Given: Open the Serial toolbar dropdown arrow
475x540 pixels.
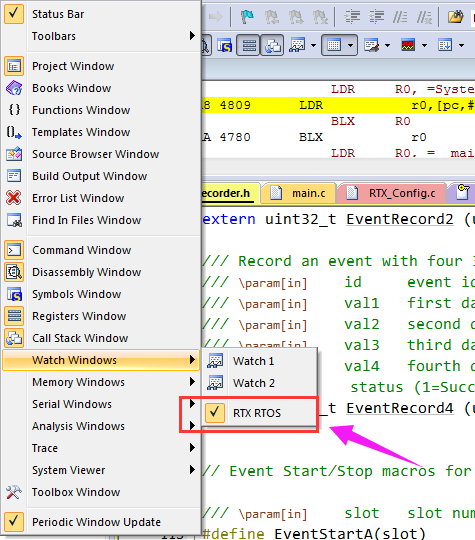Looking at the screenshot, I should [x=388, y=45].
